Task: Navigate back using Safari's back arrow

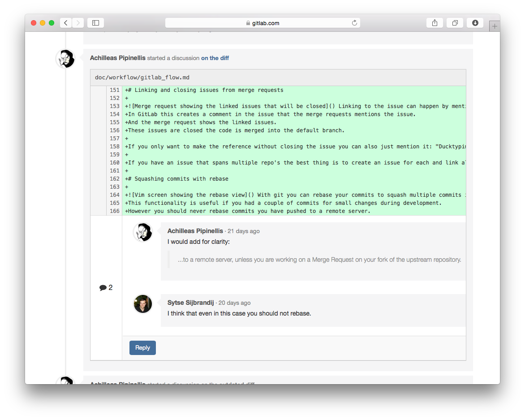Action: [x=65, y=22]
